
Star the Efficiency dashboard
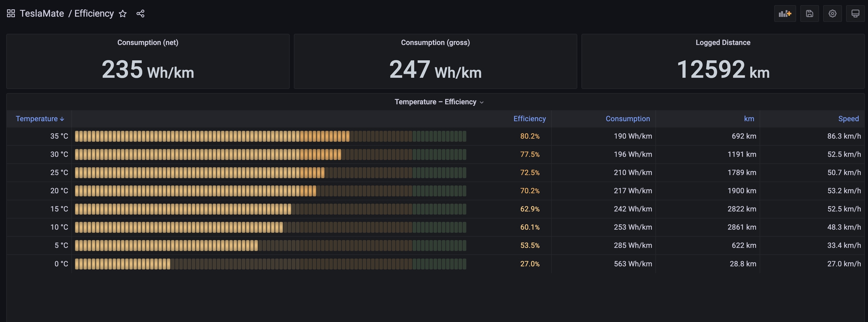pos(123,14)
